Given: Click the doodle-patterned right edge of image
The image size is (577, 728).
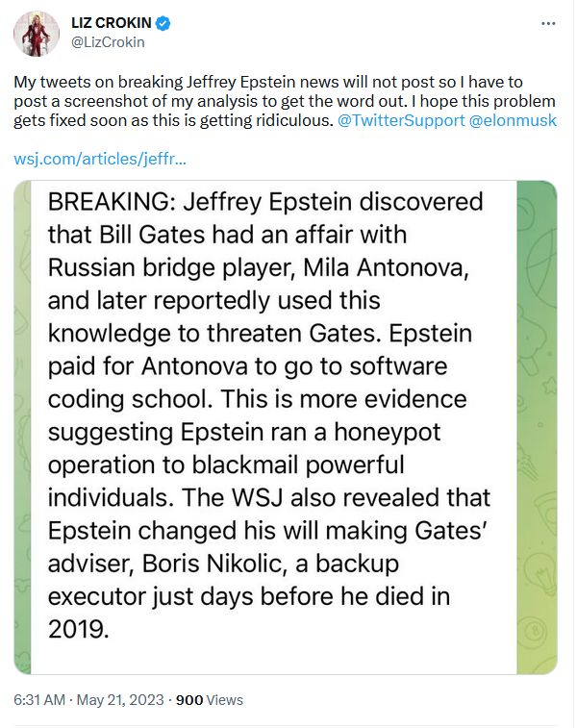Looking at the screenshot, I should [x=537, y=427].
